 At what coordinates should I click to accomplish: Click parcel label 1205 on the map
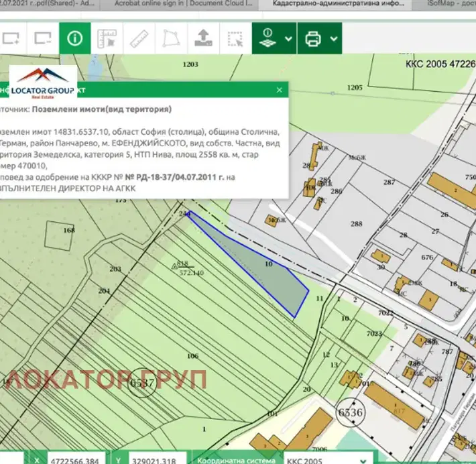pos(355,87)
